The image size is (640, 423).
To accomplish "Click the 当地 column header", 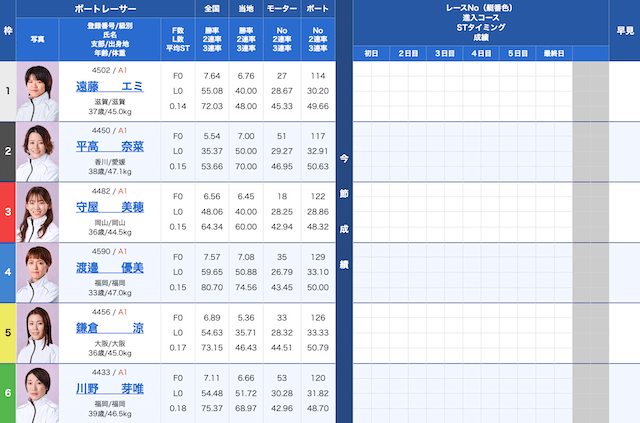I will pyautogui.click(x=246, y=9).
